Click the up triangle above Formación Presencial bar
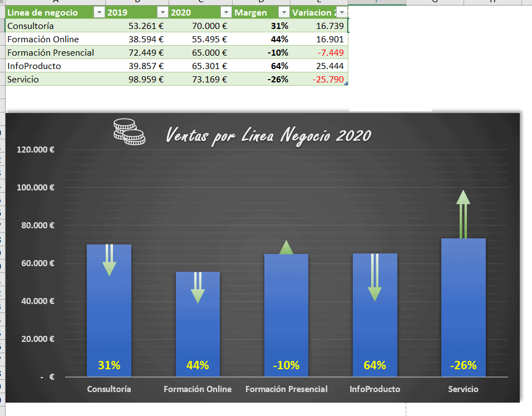Image resolution: width=532 pixels, height=416 pixels. [287, 247]
